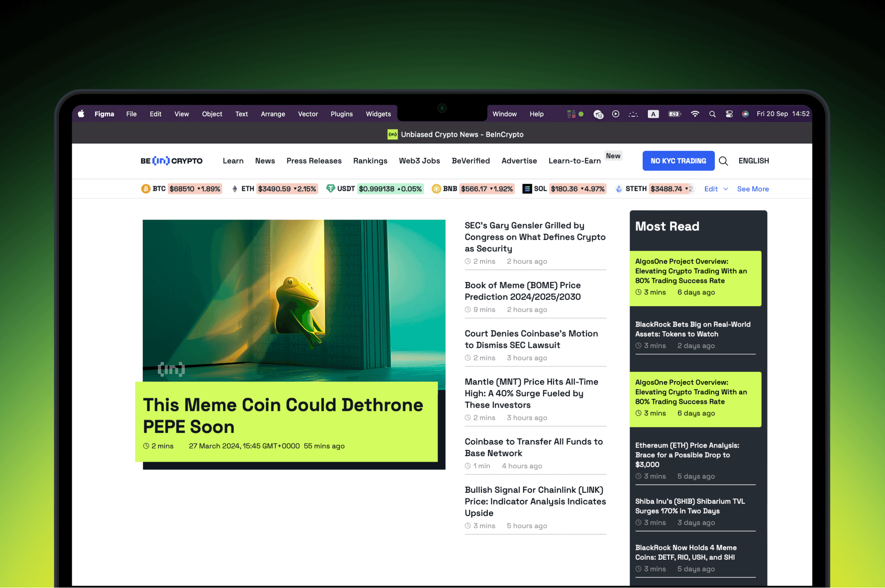Image resolution: width=885 pixels, height=588 pixels.
Task: Open the Plugins menu
Action: [x=342, y=114]
